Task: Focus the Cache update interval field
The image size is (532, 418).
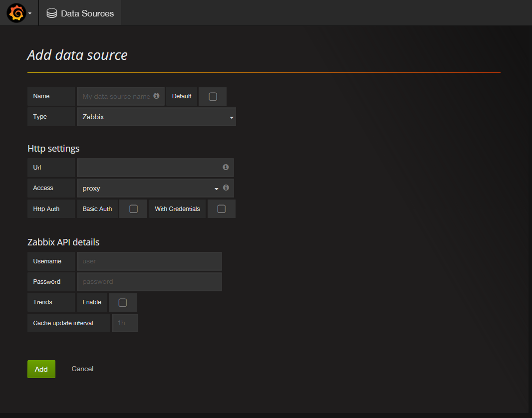Action: coord(125,323)
